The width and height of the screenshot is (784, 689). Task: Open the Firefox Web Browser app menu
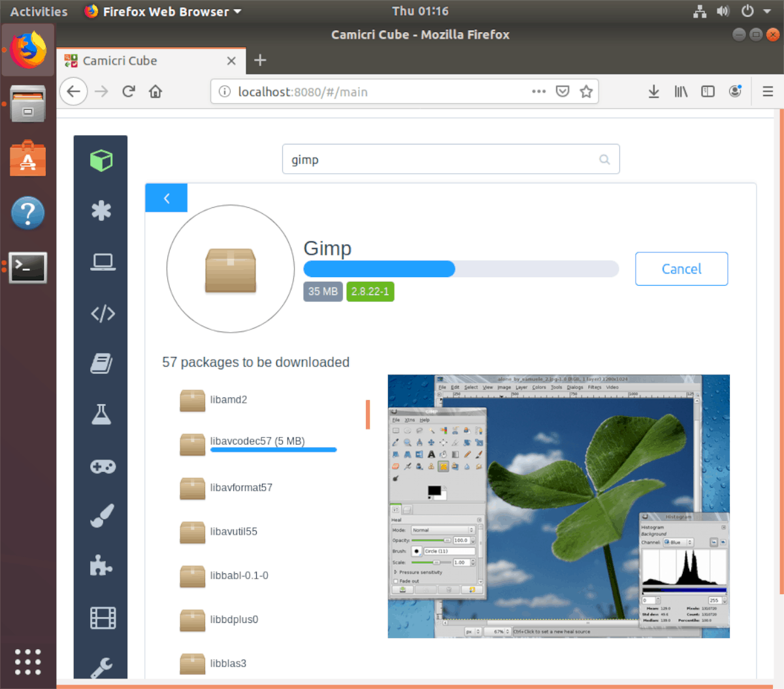(163, 11)
